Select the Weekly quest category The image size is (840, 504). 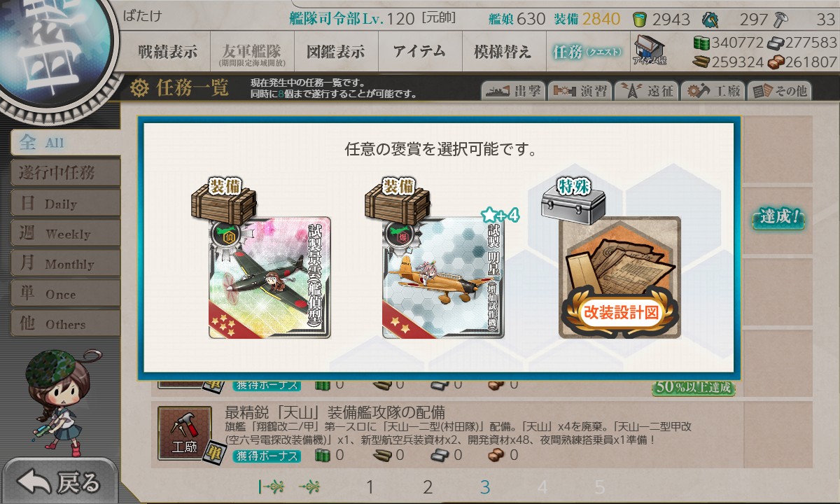(x=64, y=234)
